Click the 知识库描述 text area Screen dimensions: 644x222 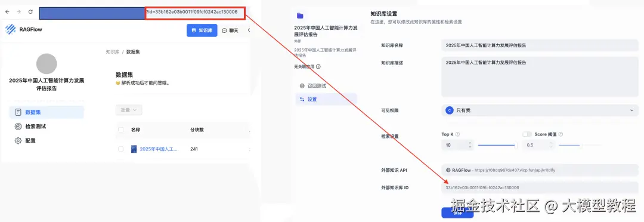540,77
